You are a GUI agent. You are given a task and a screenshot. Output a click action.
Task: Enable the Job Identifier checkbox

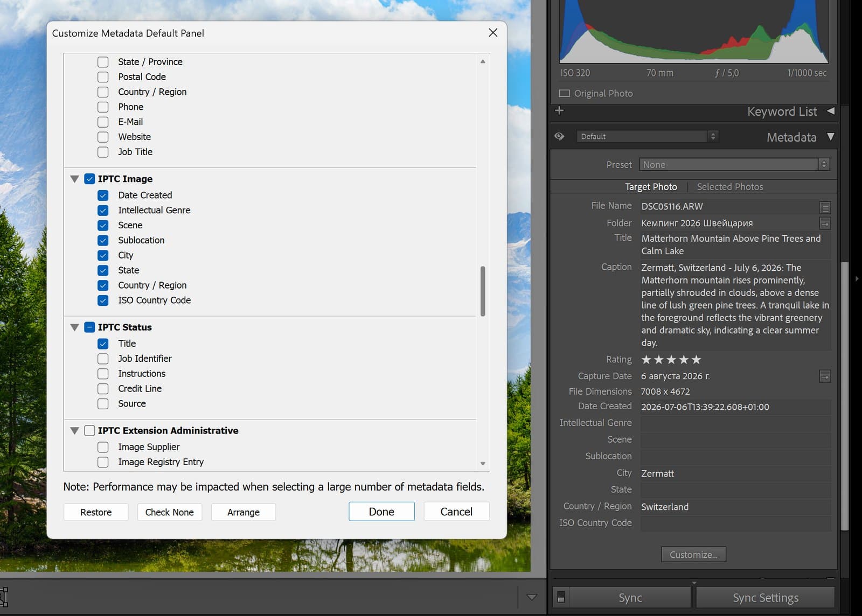coord(103,359)
